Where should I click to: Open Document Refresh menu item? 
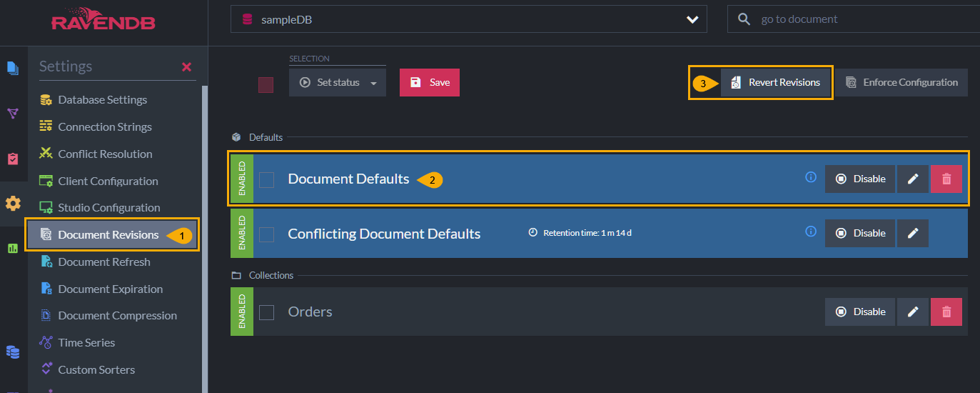coord(104,262)
